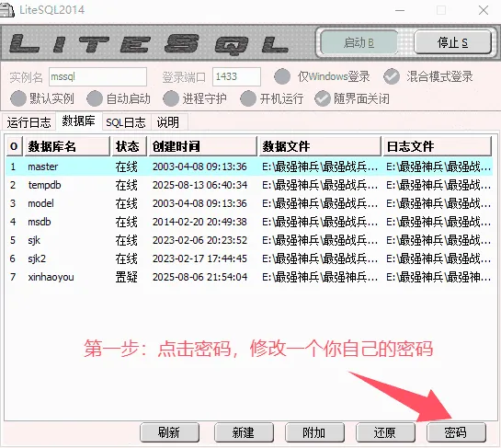Image resolution: width=501 pixels, height=448 pixels.
Task: Click the log file path in sjk2 row
Action: [x=438, y=258]
